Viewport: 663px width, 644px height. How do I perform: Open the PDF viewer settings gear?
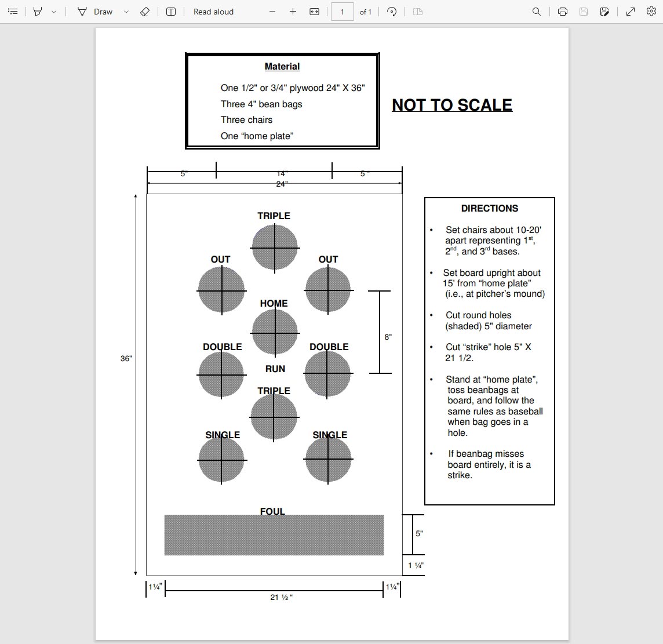(x=651, y=12)
